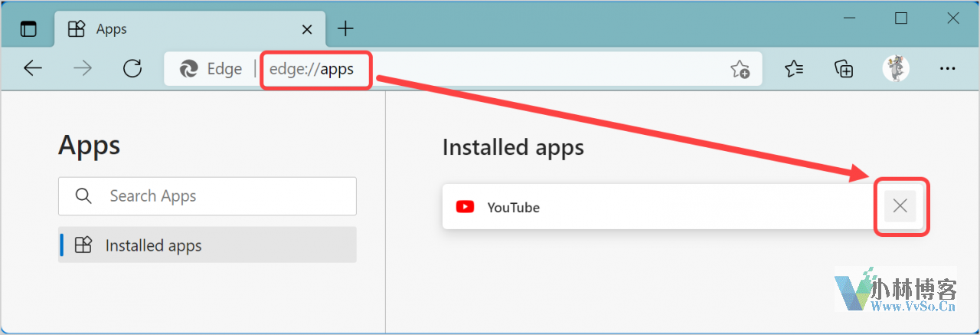Image resolution: width=980 pixels, height=335 pixels.
Task: Click the Apps page heading
Action: pos(90,145)
